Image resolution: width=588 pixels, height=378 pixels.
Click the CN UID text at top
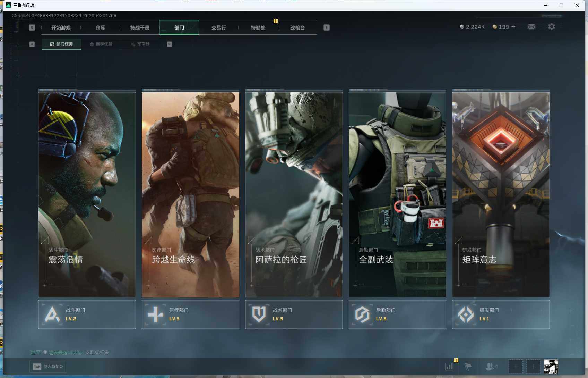(64, 16)
